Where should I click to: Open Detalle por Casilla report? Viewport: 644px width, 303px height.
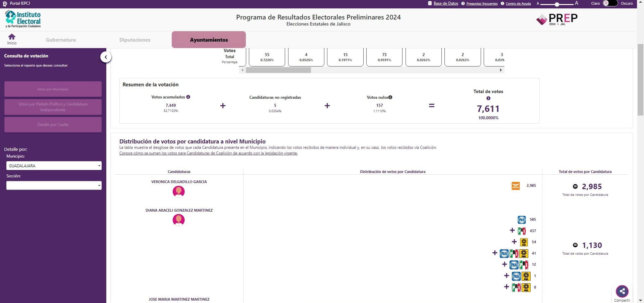(53, 125)
